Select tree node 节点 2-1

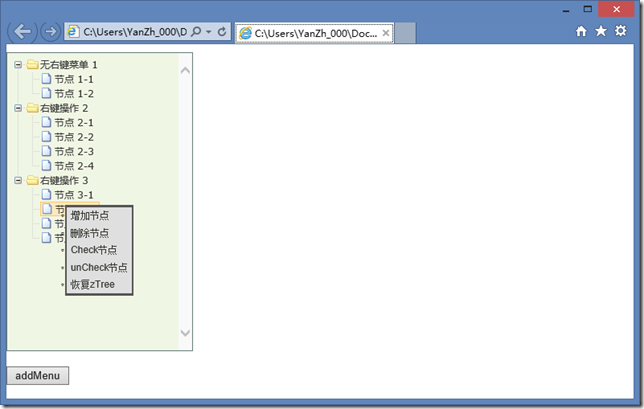tap(74, 123)
